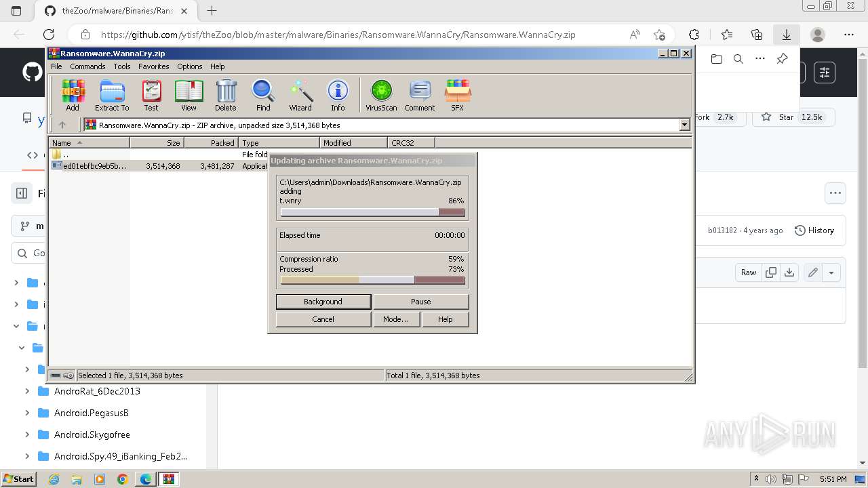Click the WinRAR taskbar icon
Screen dimensions: 868x488
pyautogui.click(x=169, y=479)
